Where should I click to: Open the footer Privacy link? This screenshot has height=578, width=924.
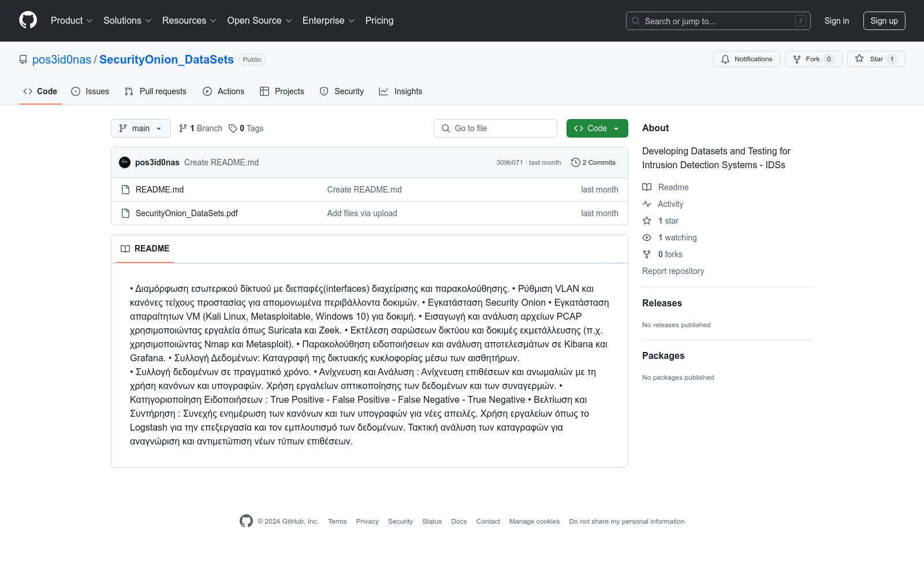click(x=367, y=521)
